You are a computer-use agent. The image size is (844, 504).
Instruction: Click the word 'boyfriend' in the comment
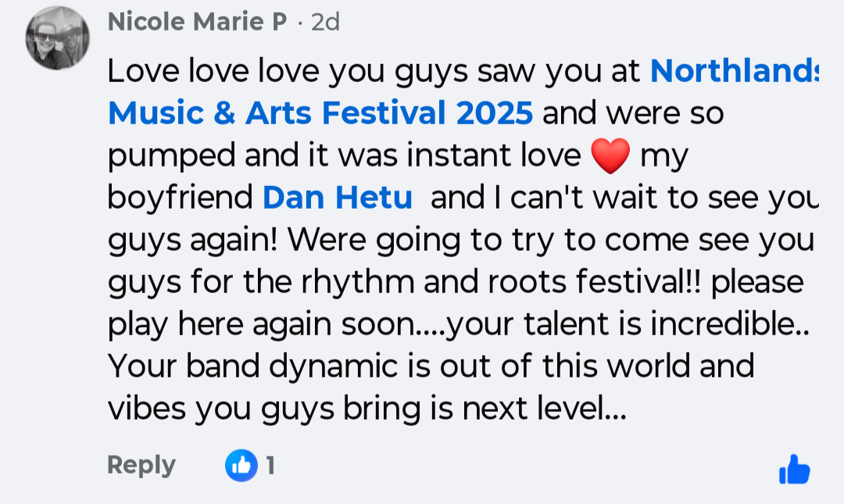coord(180,198)
